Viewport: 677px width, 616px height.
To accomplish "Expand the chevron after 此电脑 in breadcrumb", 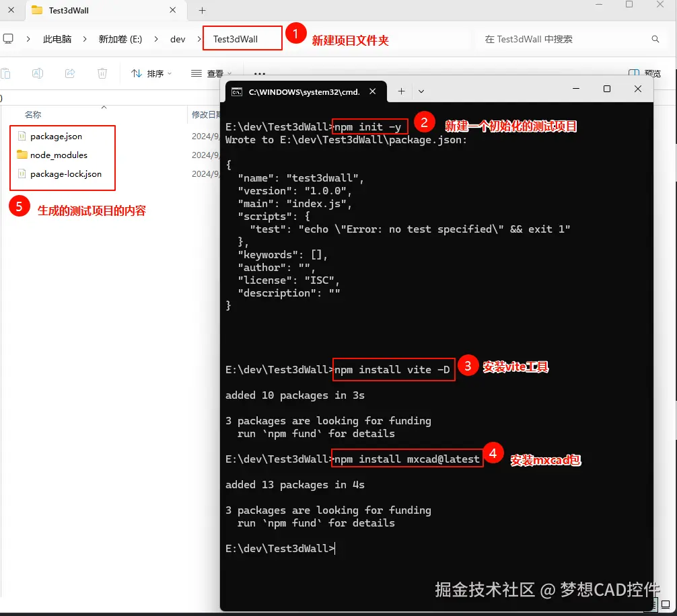I will [85, 39].
